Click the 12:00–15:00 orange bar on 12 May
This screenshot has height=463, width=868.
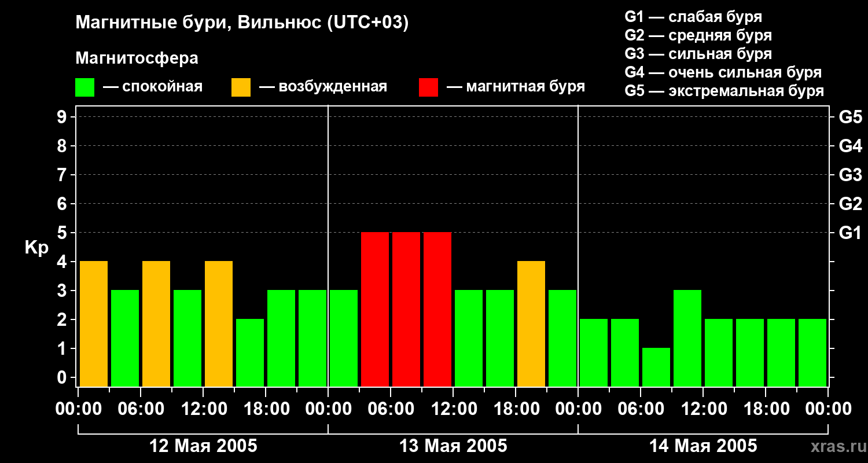[x=219, y=324]
